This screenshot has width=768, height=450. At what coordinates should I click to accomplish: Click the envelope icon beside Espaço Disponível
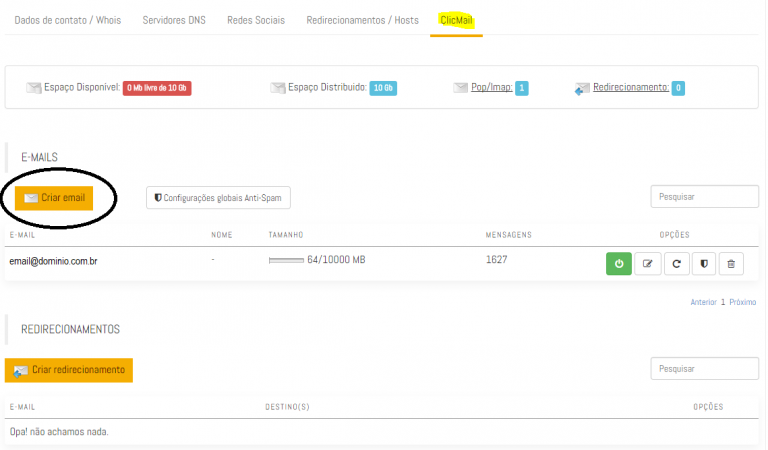tap(33, 88)
